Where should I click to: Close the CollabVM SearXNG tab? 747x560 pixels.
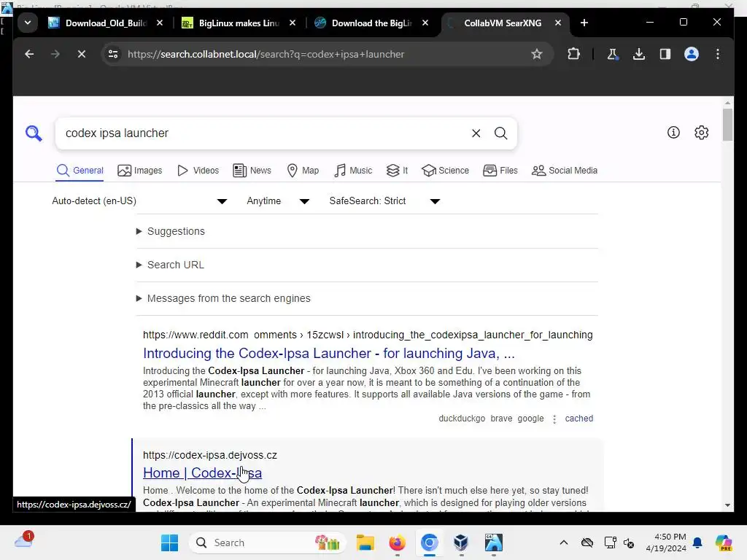pos(558,23)
